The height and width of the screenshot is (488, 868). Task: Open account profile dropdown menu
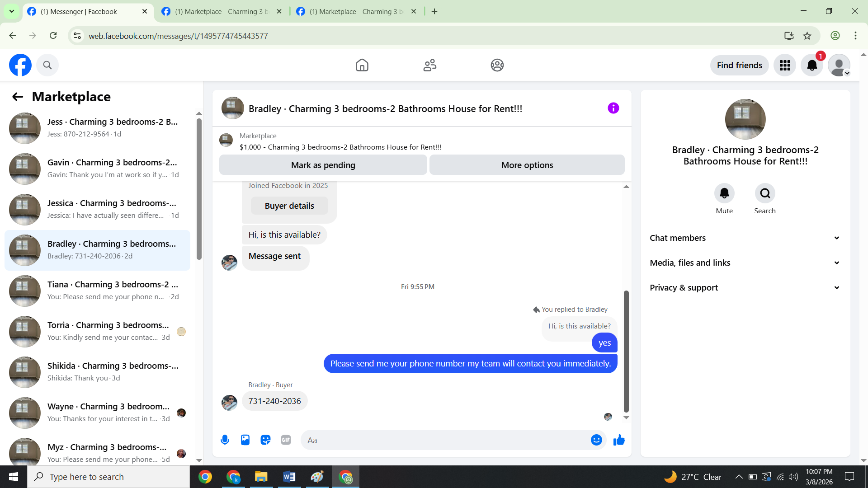[840, 66]
